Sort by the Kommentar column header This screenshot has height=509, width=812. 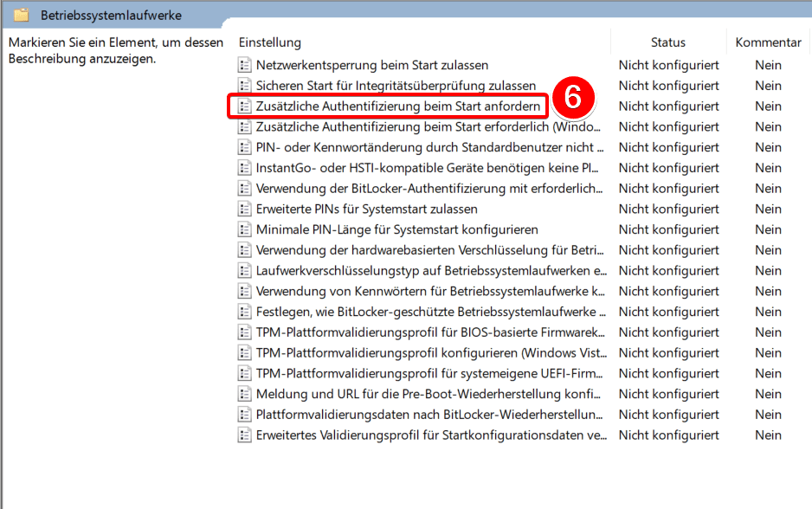[x=768, y=42]
